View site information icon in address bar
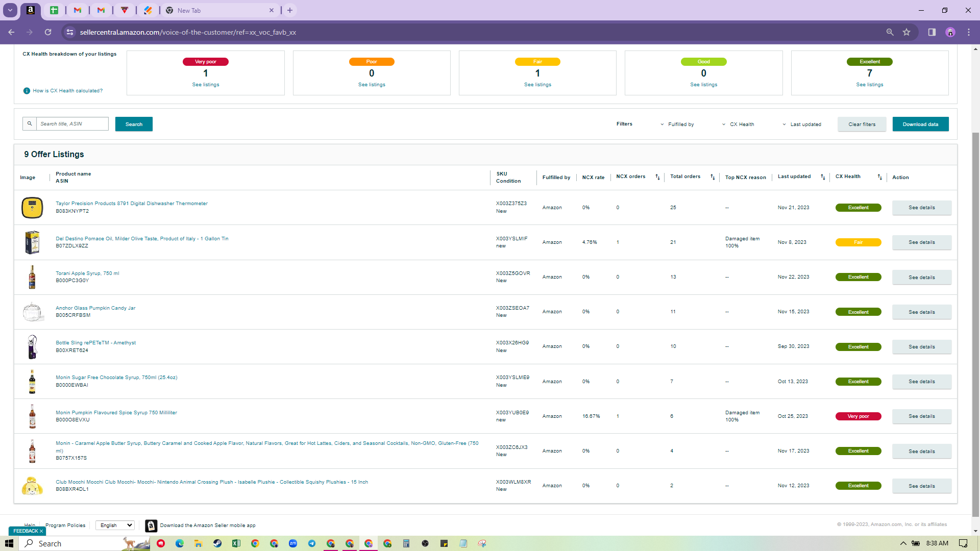The image size is (980, 551). point(70,32)
